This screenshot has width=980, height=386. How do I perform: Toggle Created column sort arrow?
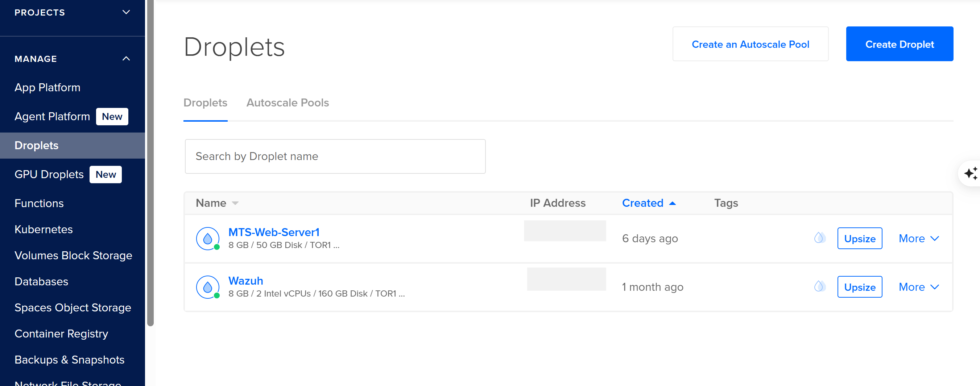point(672,203)
